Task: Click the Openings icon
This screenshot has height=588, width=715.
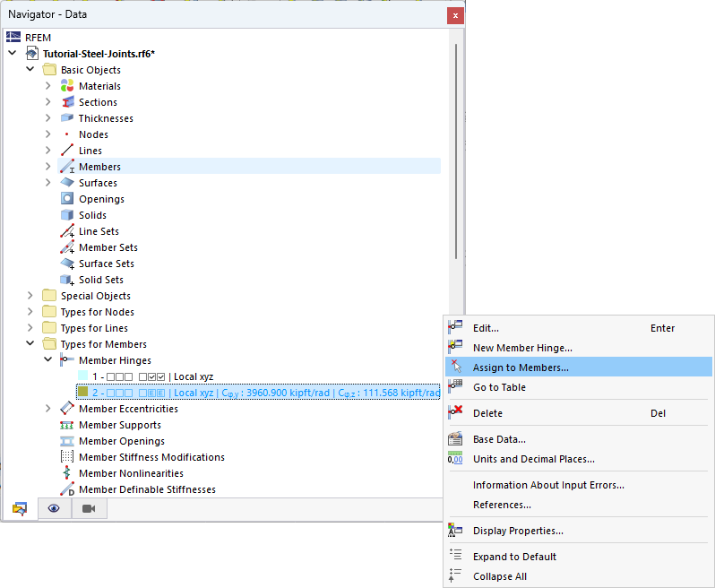Action: tap(67, 199)
